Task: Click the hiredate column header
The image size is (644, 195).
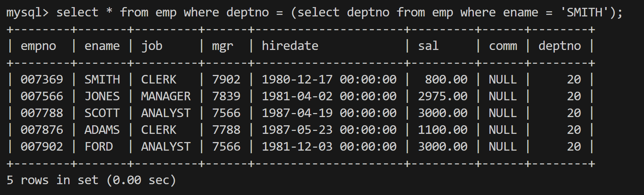Action: [290, 45]
